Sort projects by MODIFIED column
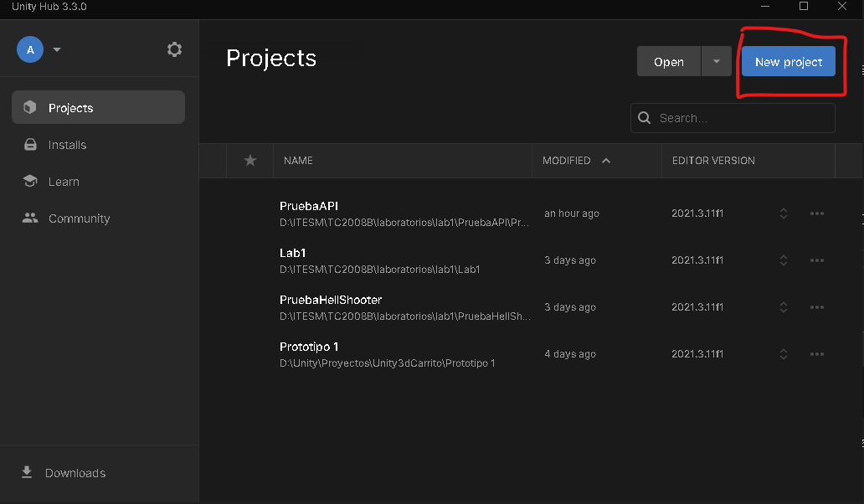This screenshot has width=864, height=504. coord(567,160)
